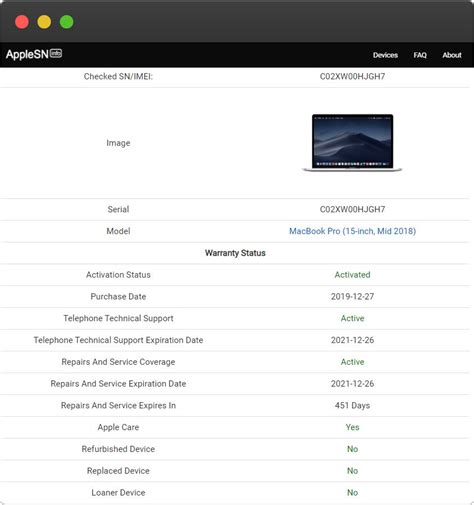The image size is (474, 505).
Task: Click Telephone Technical Support Expiration Date label
Action: point(118,340)
